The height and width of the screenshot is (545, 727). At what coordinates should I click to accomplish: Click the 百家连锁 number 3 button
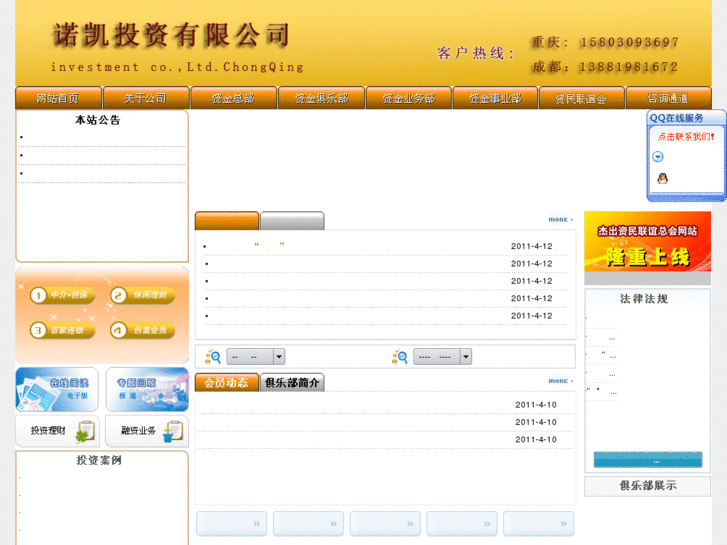tap(63, 330)
